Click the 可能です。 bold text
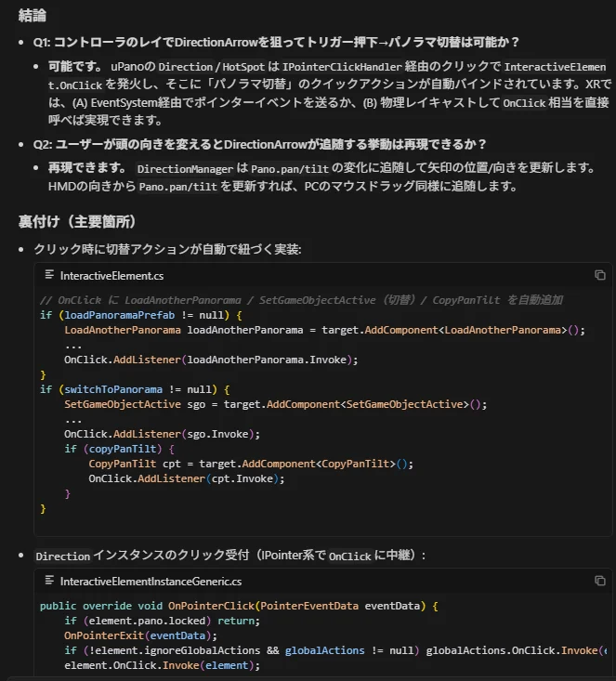The height and width of the screenshot is (681, 616). click(75, 67)
